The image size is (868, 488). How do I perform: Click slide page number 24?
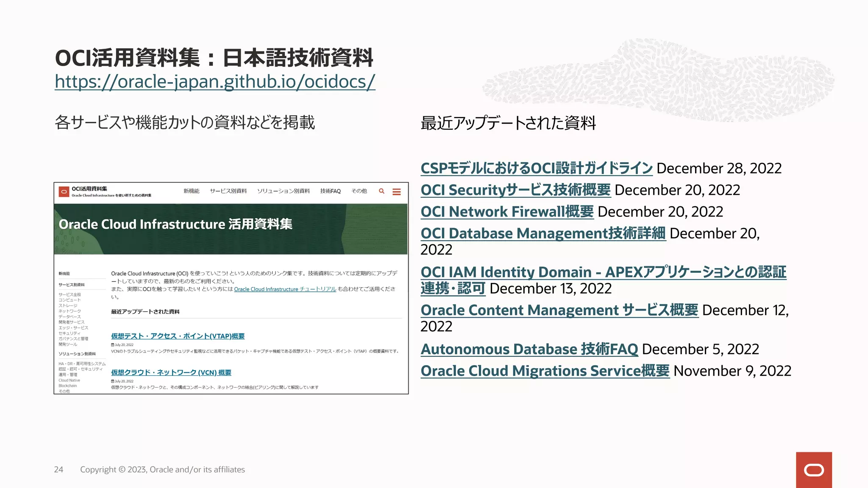tap(58, 469)
